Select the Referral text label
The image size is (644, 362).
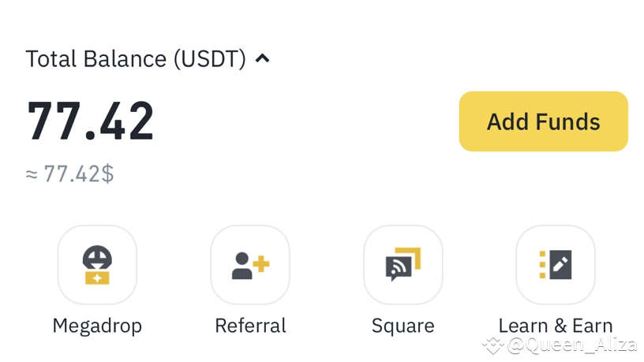click(250, 326)
